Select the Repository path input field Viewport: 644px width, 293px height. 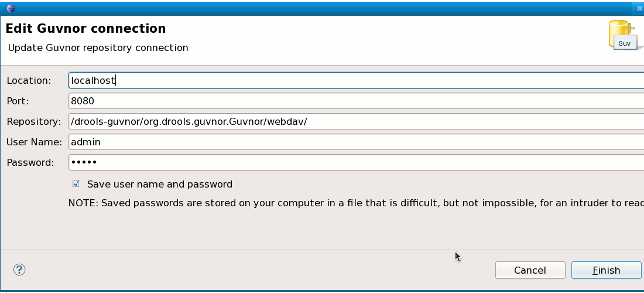click(356, 121)
